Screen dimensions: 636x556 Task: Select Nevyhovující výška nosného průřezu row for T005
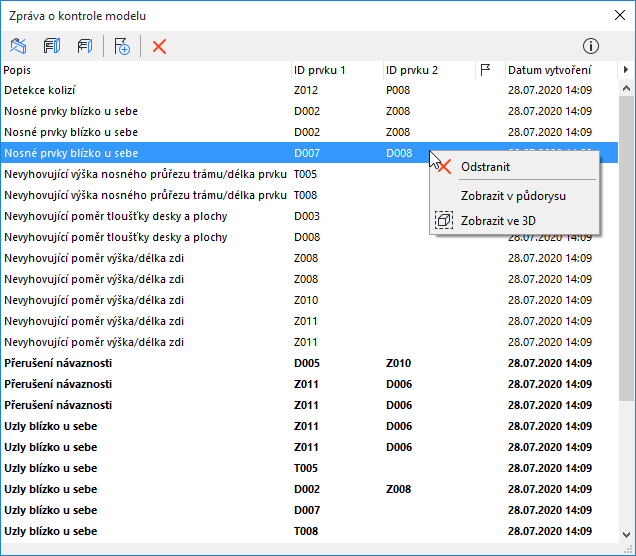coord(310,174)
